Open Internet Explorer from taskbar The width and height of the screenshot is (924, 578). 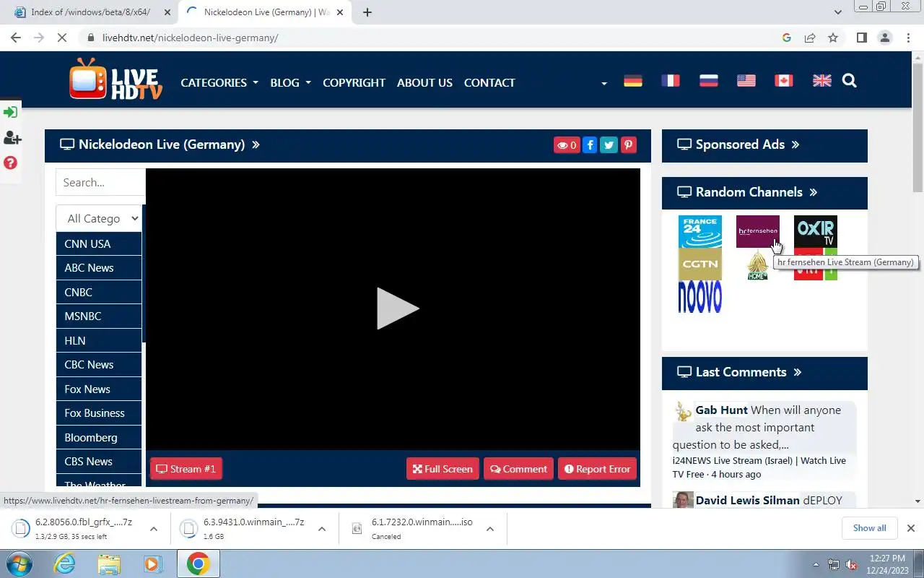click(65, 564)
